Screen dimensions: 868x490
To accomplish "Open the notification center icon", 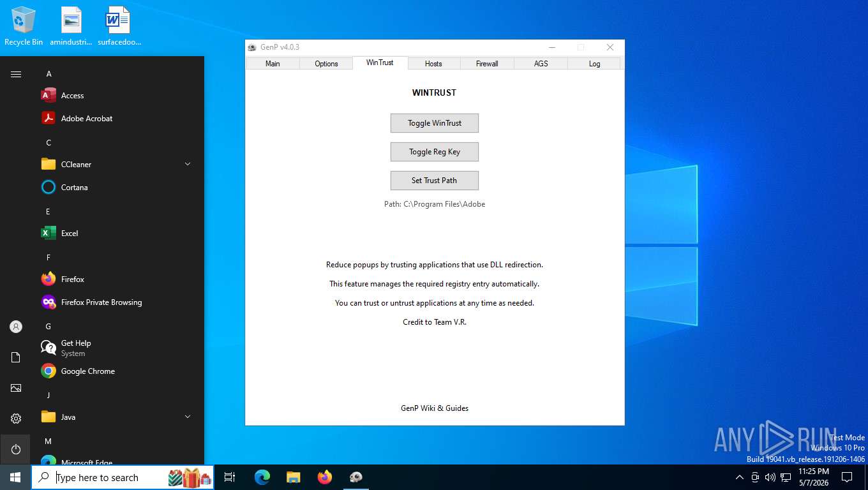I will [x=847, y=477].
